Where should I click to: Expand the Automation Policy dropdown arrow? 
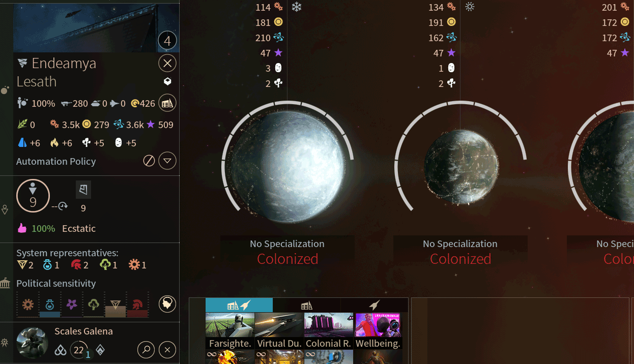click(x=167, y=161)
